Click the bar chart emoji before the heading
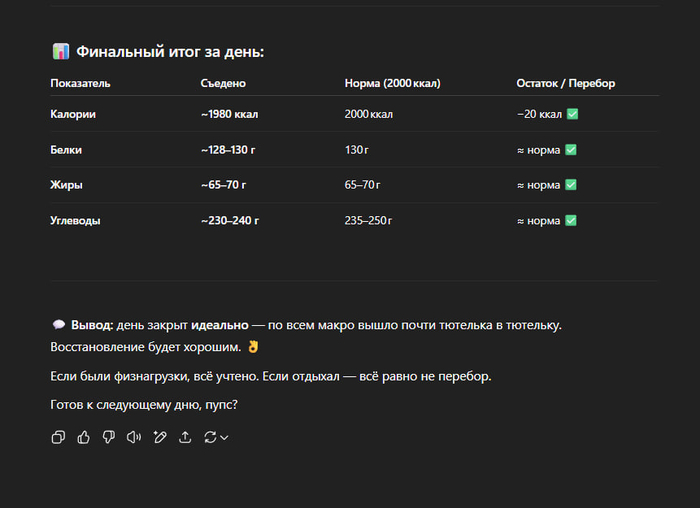The height and width of the screenshot is (508, 700). pos(60,51)
